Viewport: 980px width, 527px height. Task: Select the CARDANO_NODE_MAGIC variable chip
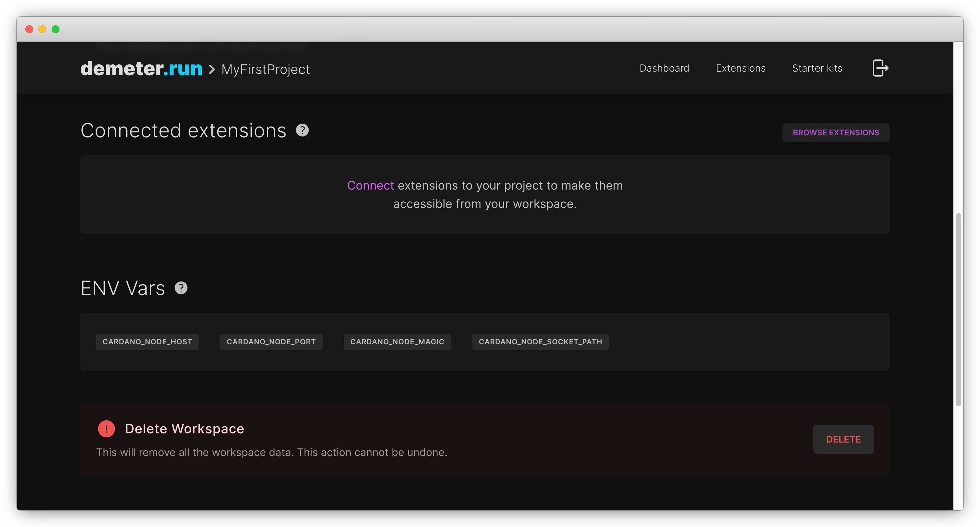397,341
